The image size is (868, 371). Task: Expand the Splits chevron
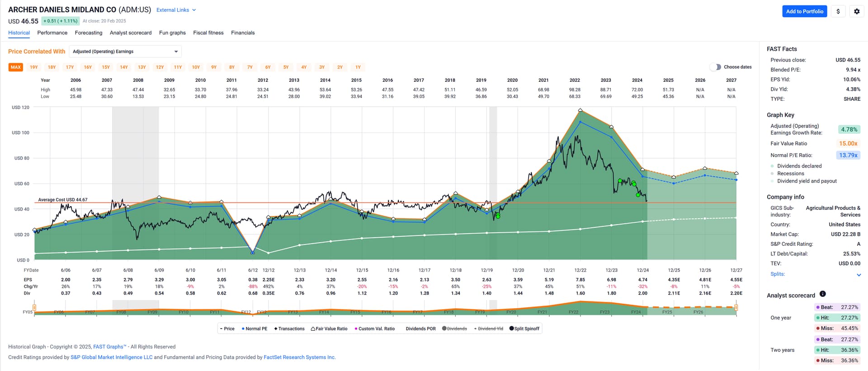click(859, 275)
